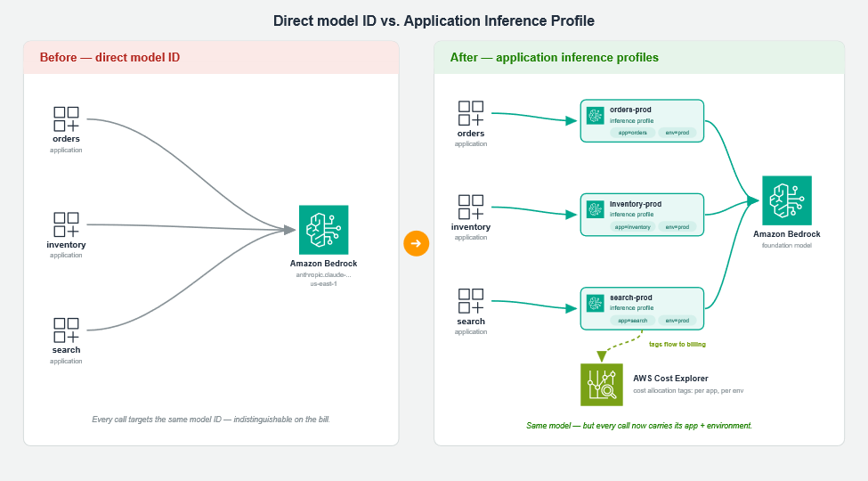Click the app=search tag

(633, 321)
